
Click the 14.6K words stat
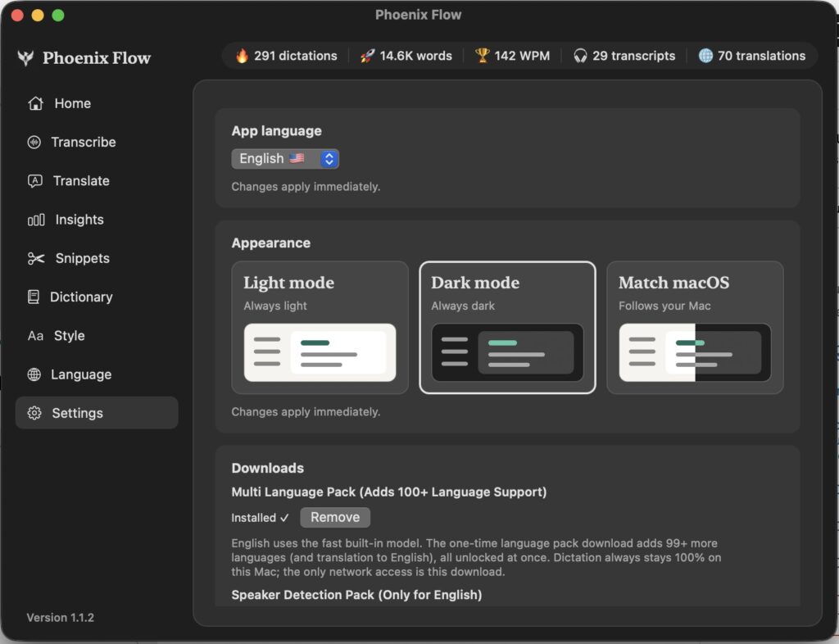[x=406, y=56]
